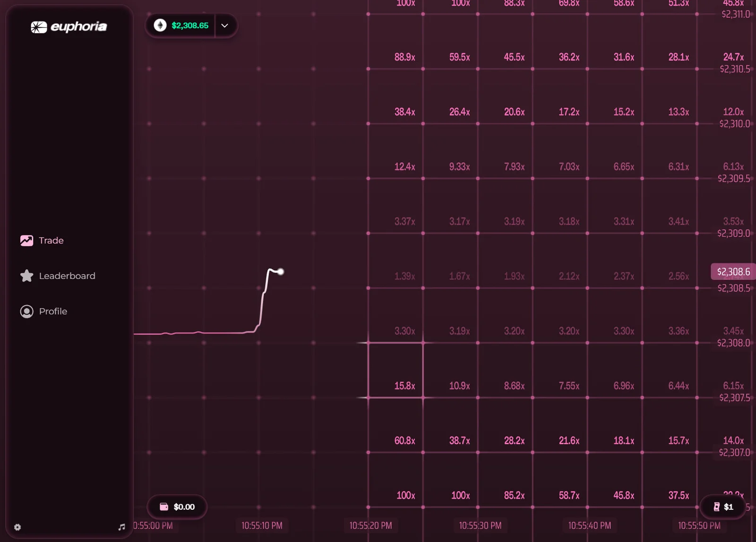The width and height of the screenshot is (756, 542).
Task: Select the 38.4x multiplier cell
Action: click(395, 96)
